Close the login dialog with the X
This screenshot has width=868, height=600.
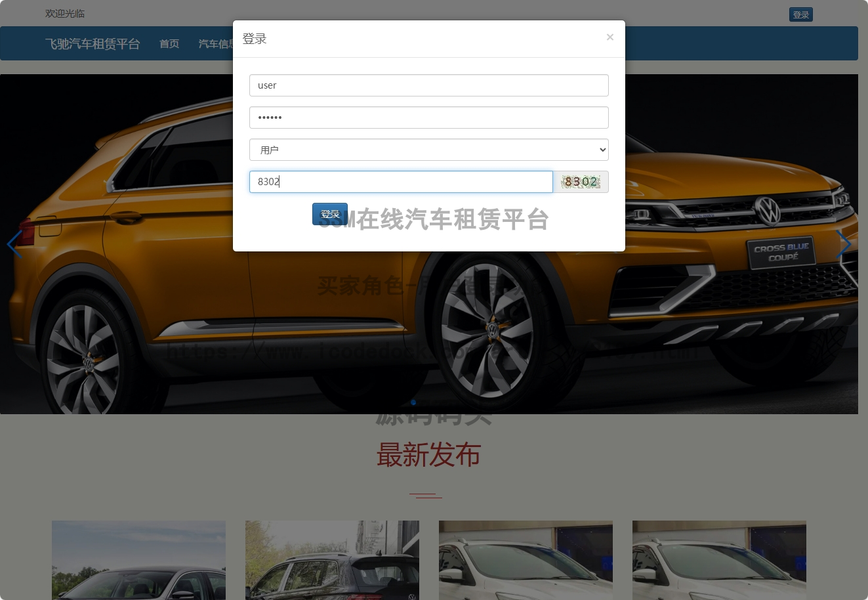point(610,37)
